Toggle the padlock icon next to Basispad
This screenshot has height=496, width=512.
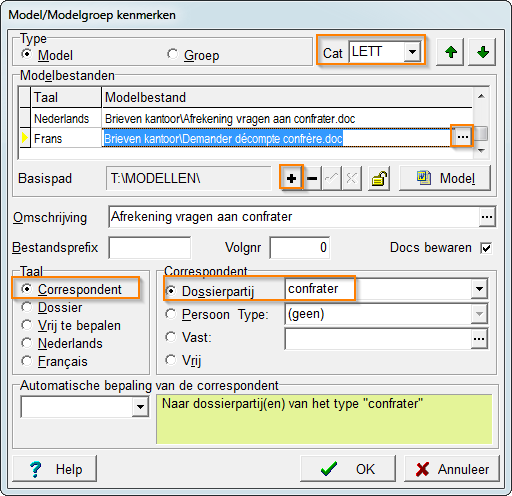pyautogui.click(x=379, y=178)
